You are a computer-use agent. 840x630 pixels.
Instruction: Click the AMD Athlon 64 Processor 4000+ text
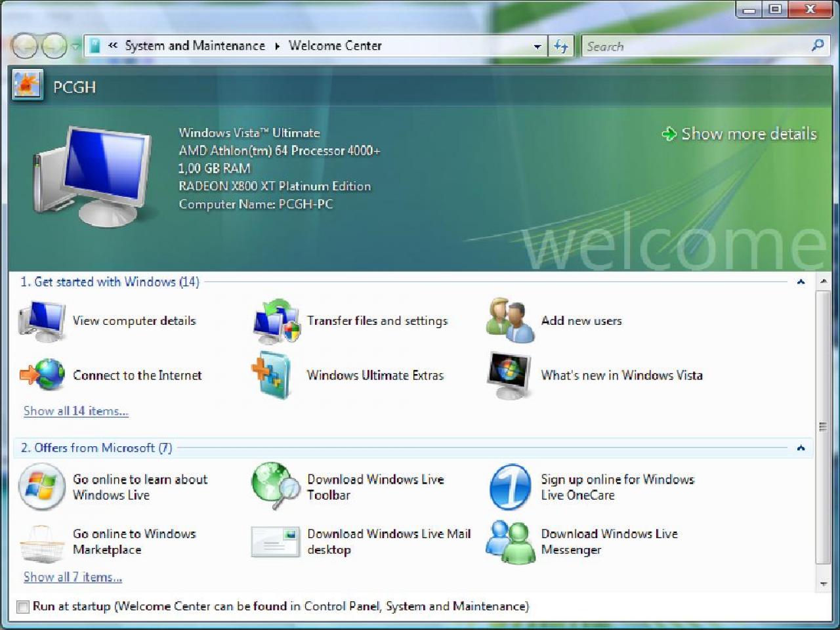(x=280, y=150)
